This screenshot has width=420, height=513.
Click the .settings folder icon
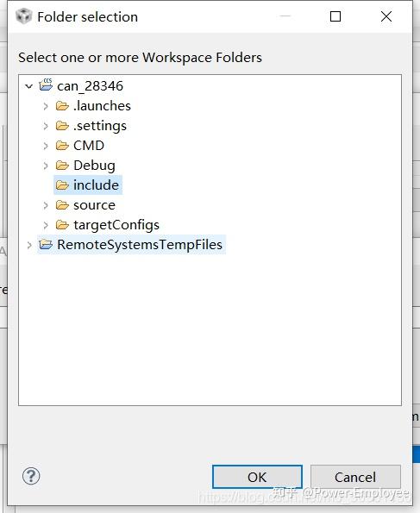tap(62, 126)
